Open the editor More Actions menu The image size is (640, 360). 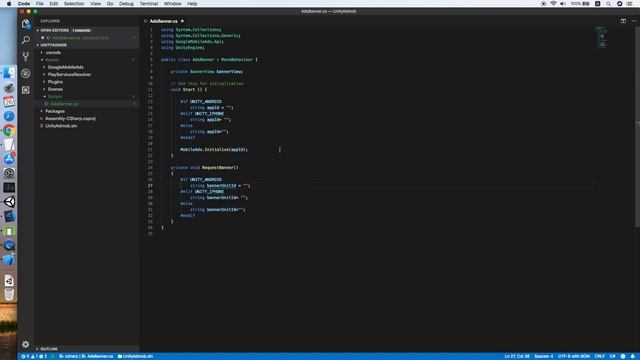click(x=634, y=21)
